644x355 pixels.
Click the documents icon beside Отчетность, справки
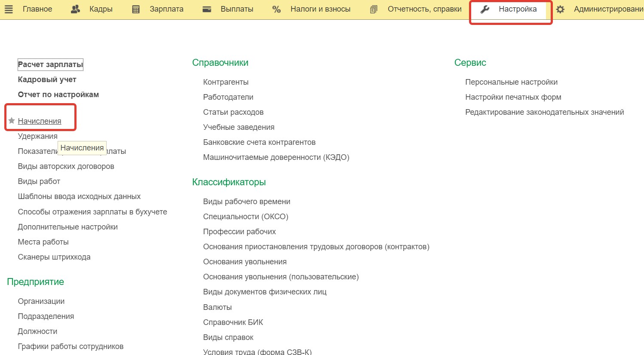374,9
